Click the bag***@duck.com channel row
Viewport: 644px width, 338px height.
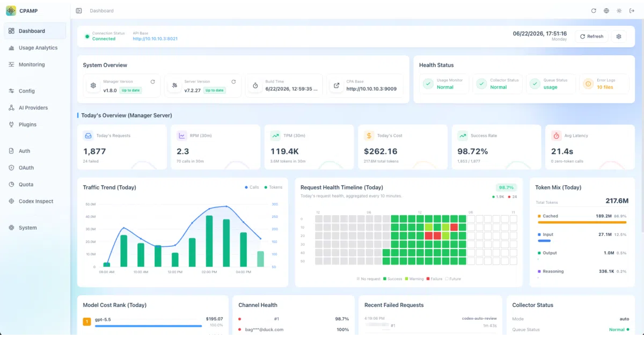point(294,329)
